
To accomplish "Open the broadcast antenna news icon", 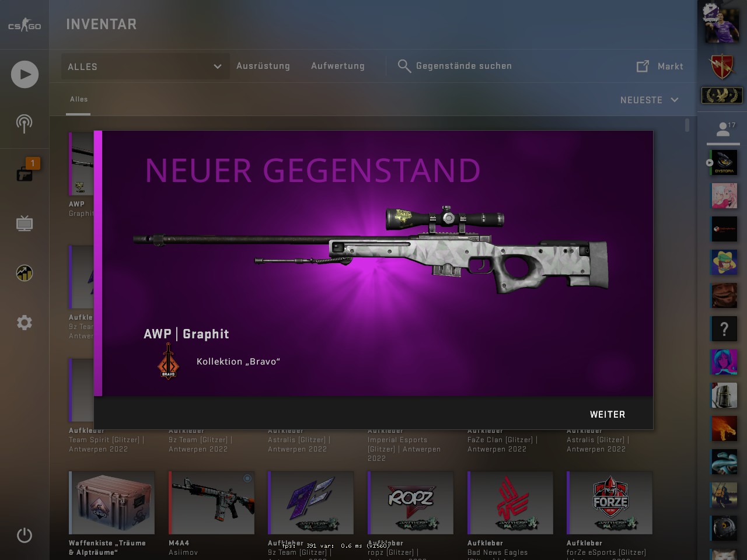I will [x=24, y=124].
